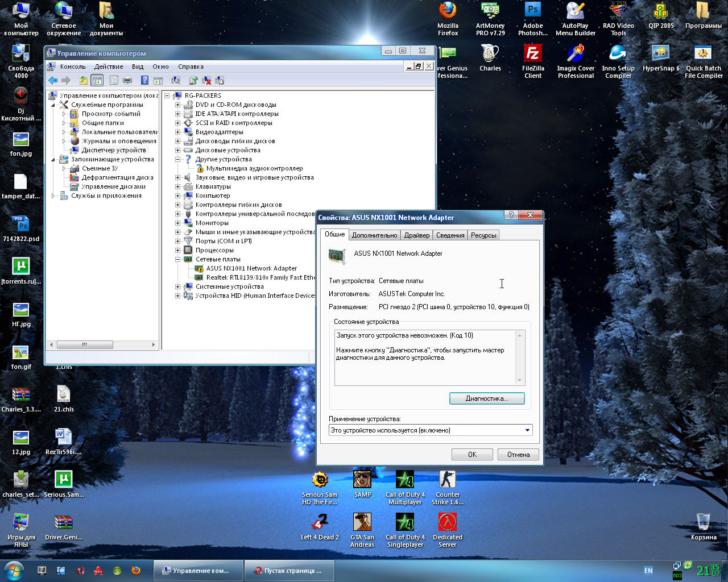The width and height of the screenshot is (728, 582).
Task: Click the Uninstall device toolbar icon
Action: point(220,81)
